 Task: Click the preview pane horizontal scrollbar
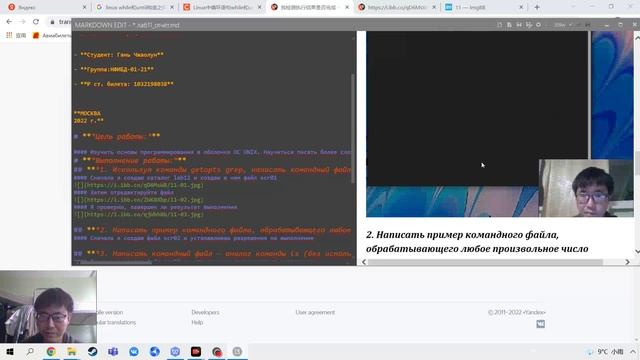tap(485, 262)
